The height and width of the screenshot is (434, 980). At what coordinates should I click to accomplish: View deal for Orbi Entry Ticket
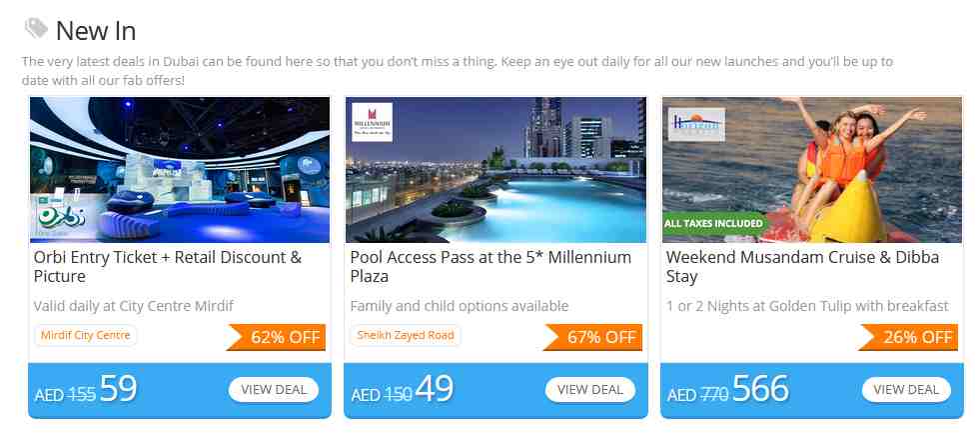tap(274, 390)
